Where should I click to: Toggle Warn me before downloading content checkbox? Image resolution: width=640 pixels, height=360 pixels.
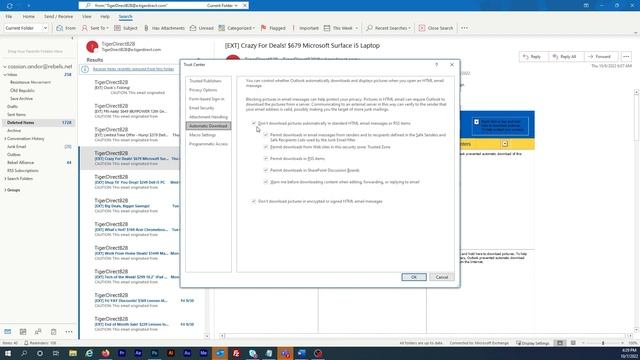point(266,182)
